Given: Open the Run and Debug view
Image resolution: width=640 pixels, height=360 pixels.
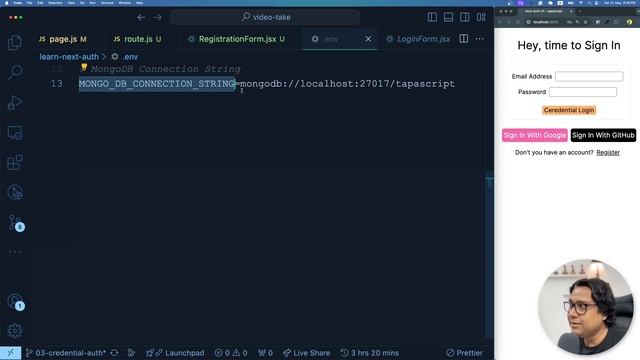Looking at the screenshot, I should (x=15, y=102).
